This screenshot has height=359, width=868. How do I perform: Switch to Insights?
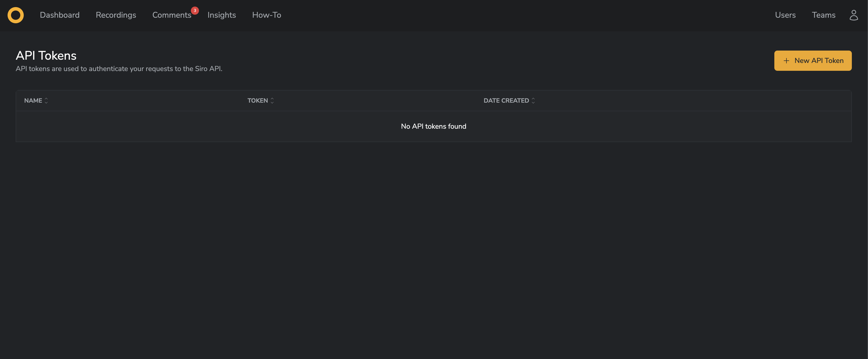(221, 15)
